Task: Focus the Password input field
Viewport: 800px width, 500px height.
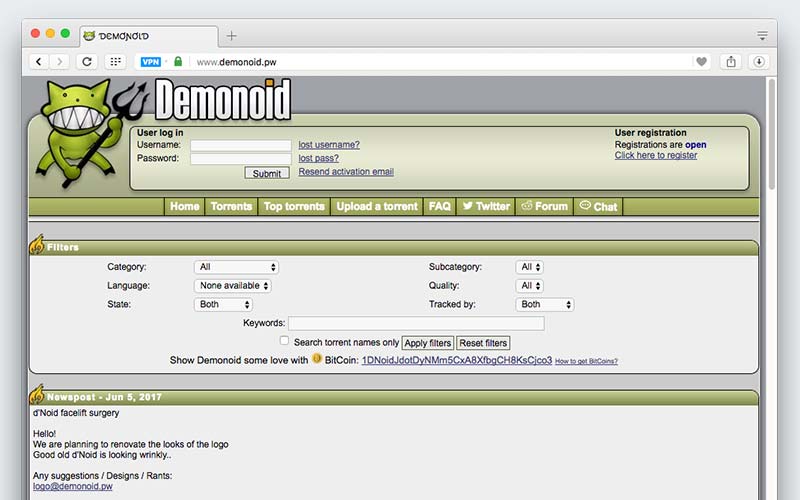Action: click(x=241, y=159)
